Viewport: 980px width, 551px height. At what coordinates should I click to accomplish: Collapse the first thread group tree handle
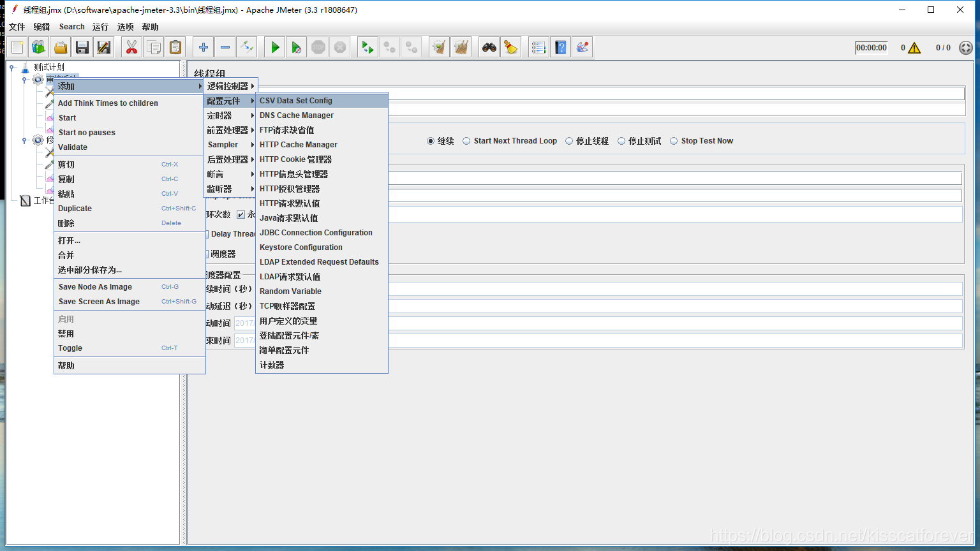point(24,80)
